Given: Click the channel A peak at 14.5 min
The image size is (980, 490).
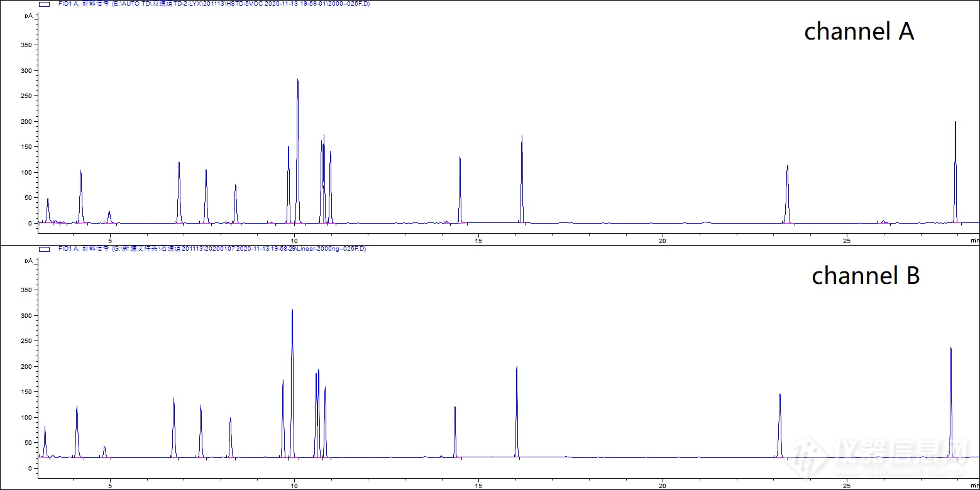Looking at the screenshot, I should pyautogui.click(x=460, y=190).
